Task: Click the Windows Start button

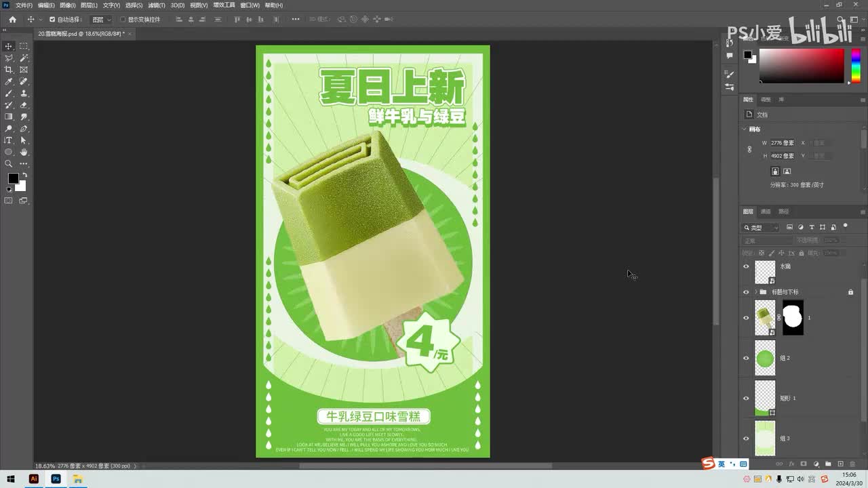Action: (12, 479)
